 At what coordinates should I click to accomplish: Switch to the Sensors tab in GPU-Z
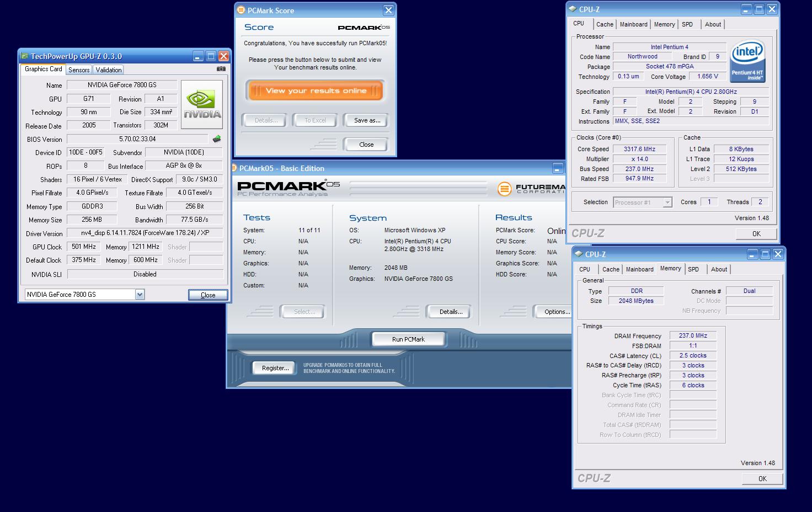click(x=79, y=70)
